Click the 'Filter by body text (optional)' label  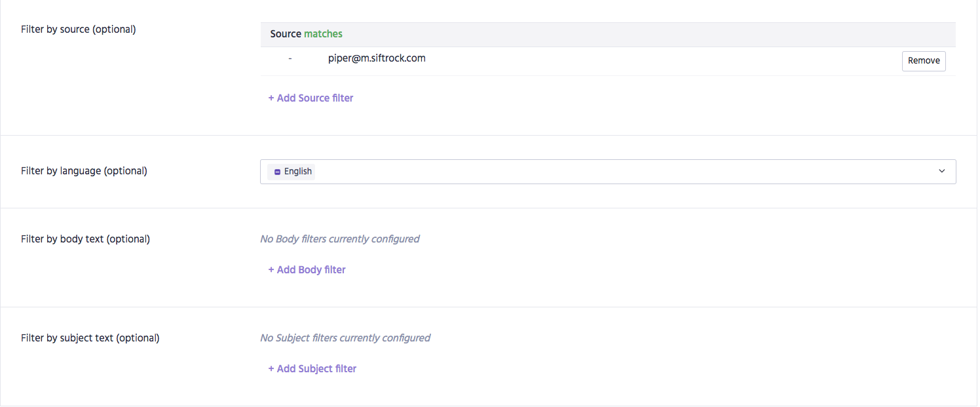(x=85, y=239)
